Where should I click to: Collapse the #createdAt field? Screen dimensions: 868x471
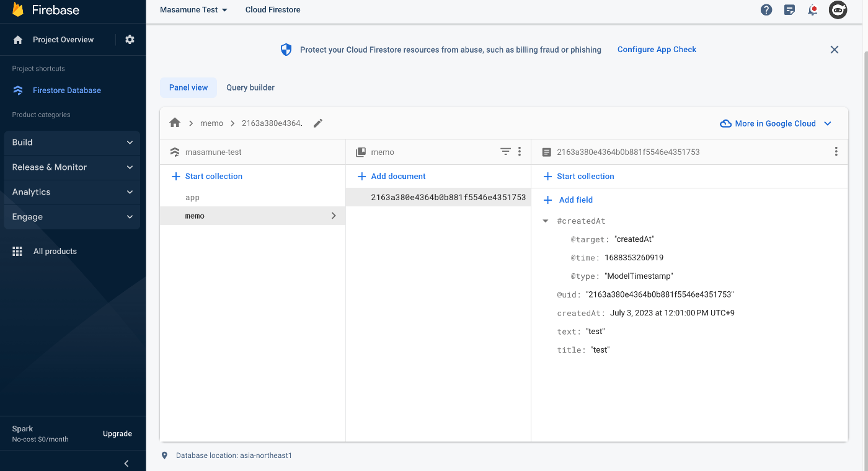point(545,221)
